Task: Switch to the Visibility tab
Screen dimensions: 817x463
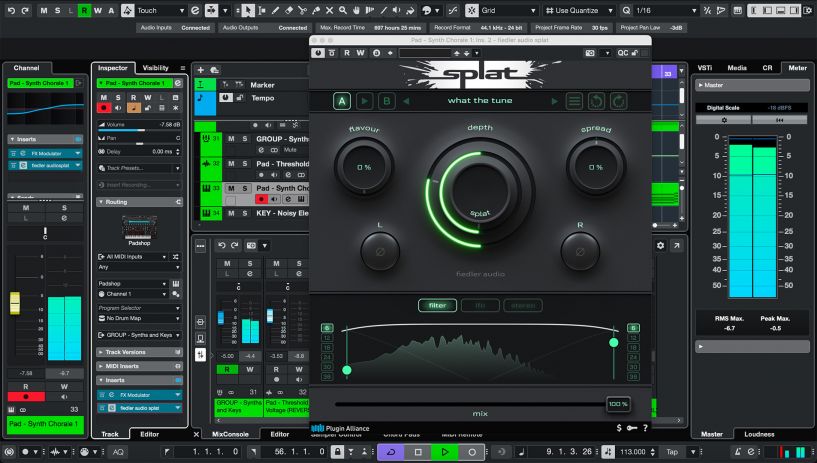Action: (155, 68)
